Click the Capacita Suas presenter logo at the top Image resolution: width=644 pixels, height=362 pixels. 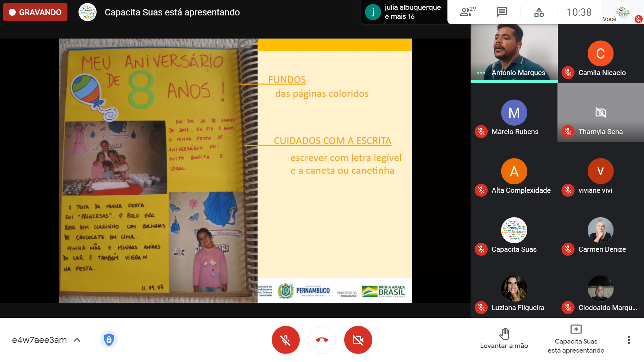pyautogui.click(x=88, y=12)
